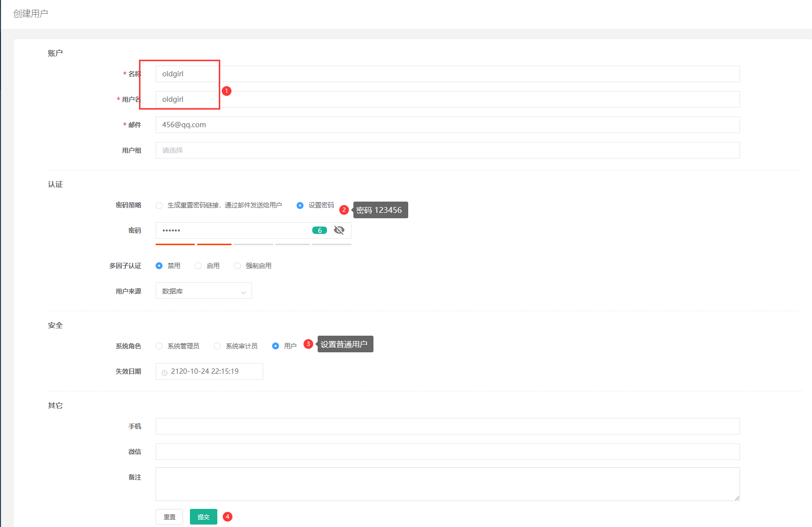This screenshot has width=812, height=527.
Task: Focus the 邮件 email input field
Action: click(x=447, y=125)
